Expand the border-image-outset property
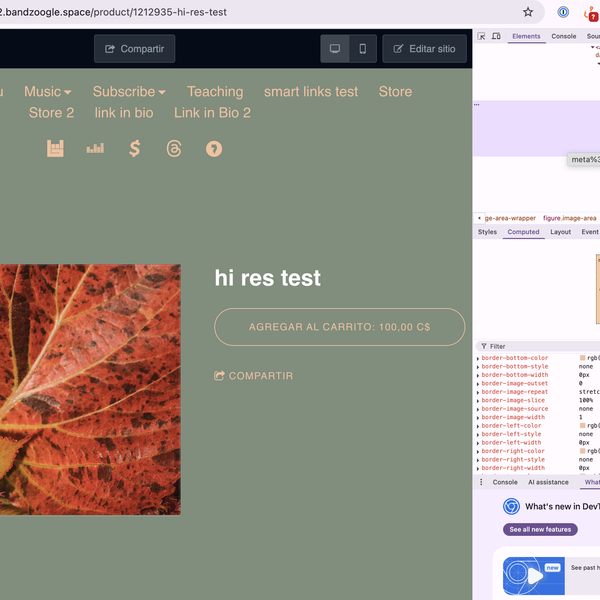The image size is (600, 600). point(478,384)
